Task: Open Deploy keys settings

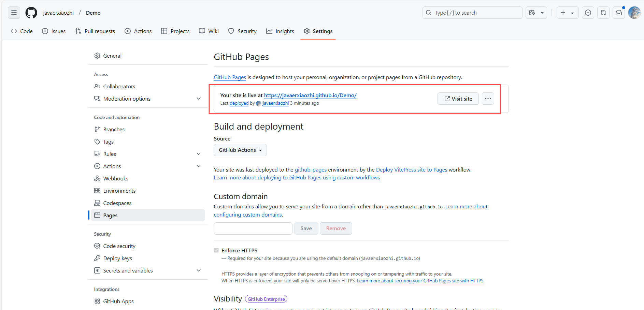Action: pos(148,258)
